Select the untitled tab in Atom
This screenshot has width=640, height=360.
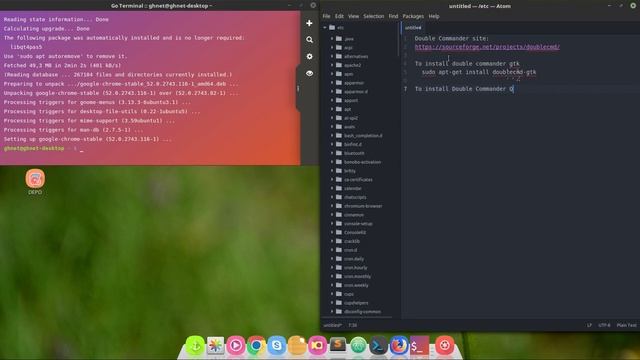pos(413,28)
